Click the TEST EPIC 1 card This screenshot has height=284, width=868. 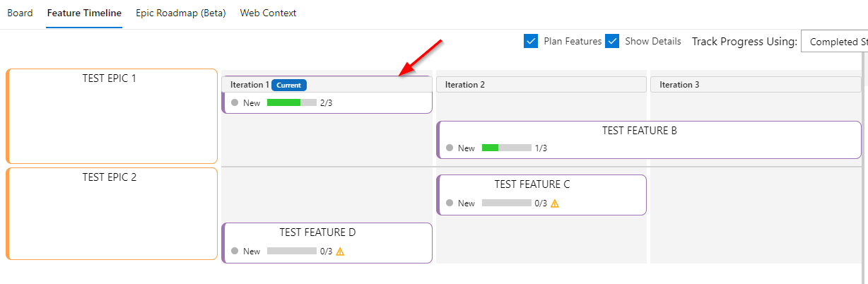(x=112, y=117)
